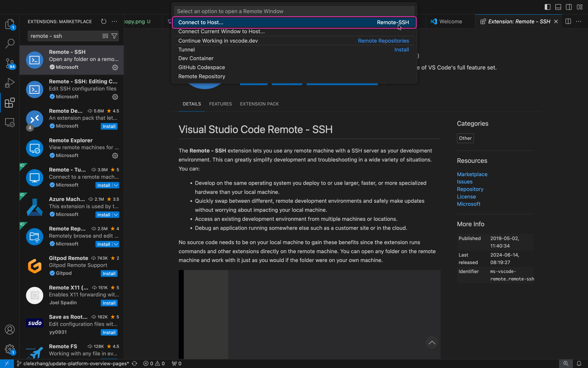Open the Extensions view icon
The width and height of the screenshot is (588, 368).
(x=10, y=103)
